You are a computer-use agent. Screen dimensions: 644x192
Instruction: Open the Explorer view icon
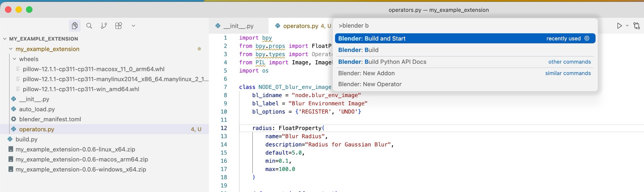point(75,26)
